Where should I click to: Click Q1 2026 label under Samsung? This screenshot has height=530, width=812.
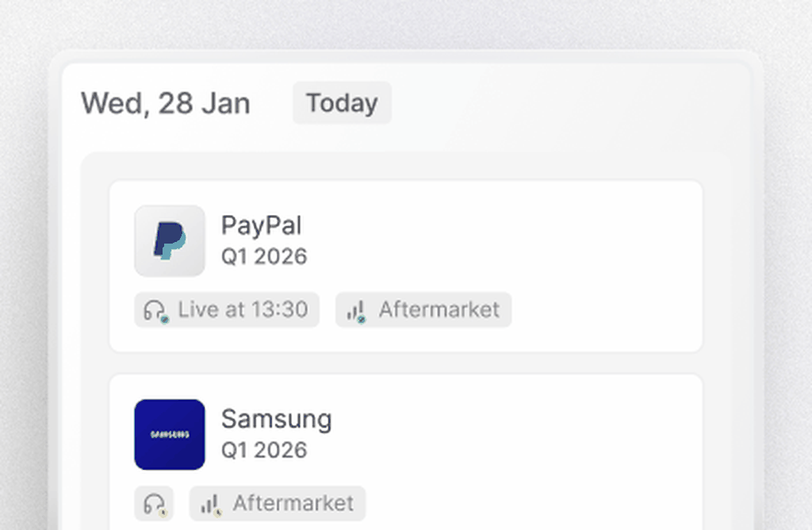click(x=263, y=450)
